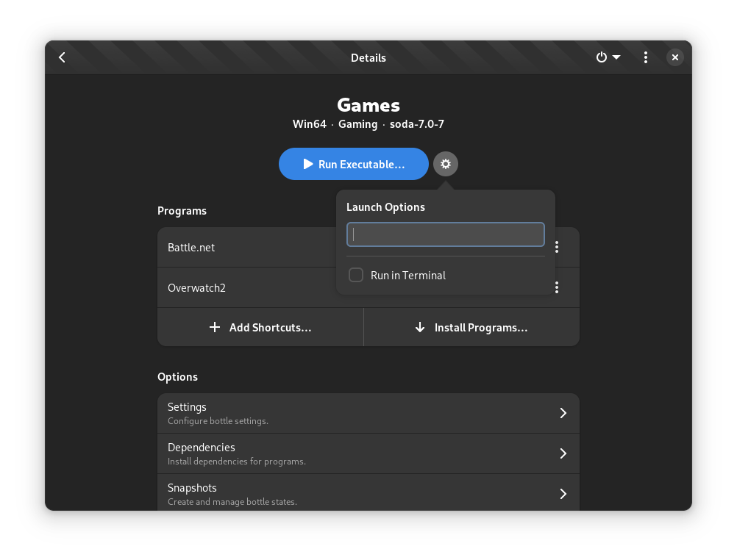Enable the Run in Terminal checkbox
Screen dimensions: 737x560
[356, 275]
